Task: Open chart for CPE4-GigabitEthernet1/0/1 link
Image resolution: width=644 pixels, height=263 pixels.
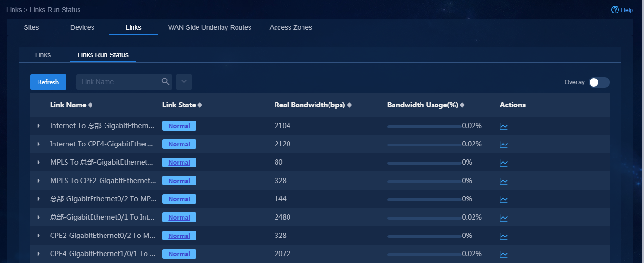Action: tap(504, 254)
